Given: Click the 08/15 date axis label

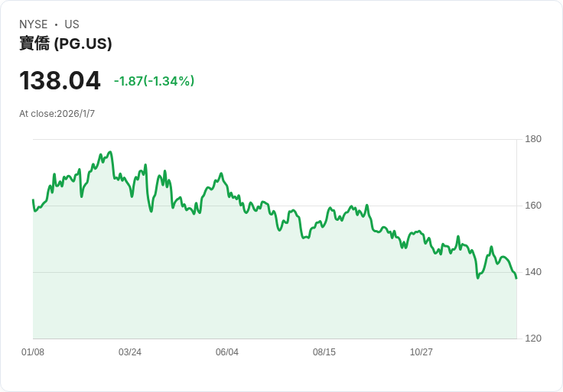Looking at the screenshot, I should 324,352.
